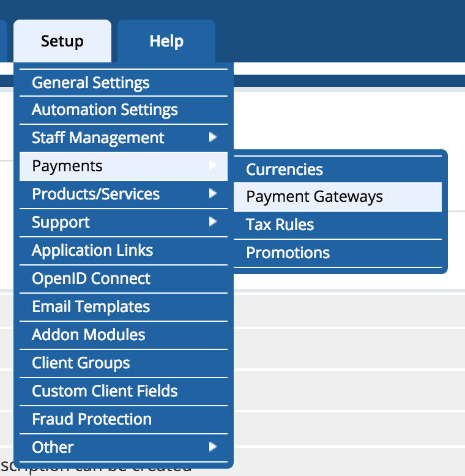Open Automation Settings menu item
The image size is (465, 476).
pos(105,110)
